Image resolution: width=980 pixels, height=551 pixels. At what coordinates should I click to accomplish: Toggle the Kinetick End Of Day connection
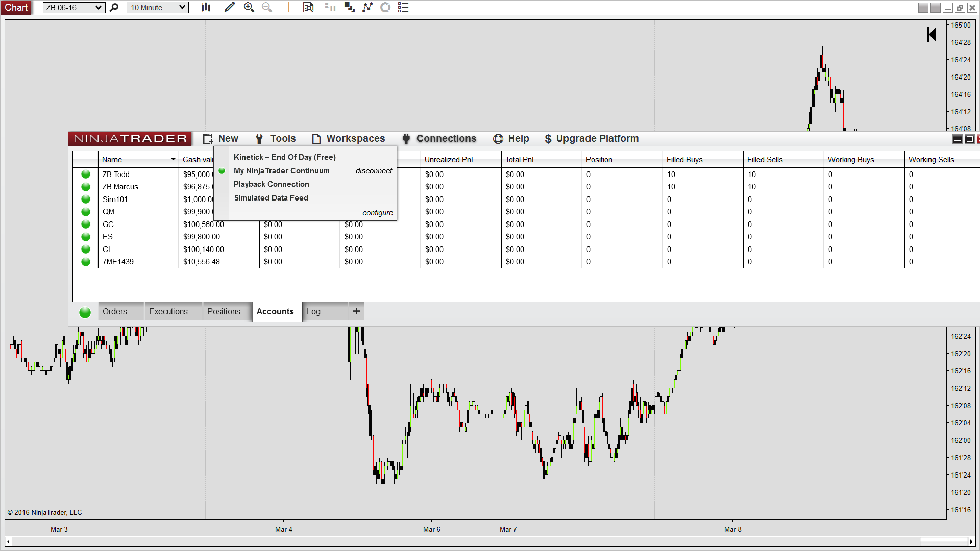pyautogui.click(x=284, y=157)
